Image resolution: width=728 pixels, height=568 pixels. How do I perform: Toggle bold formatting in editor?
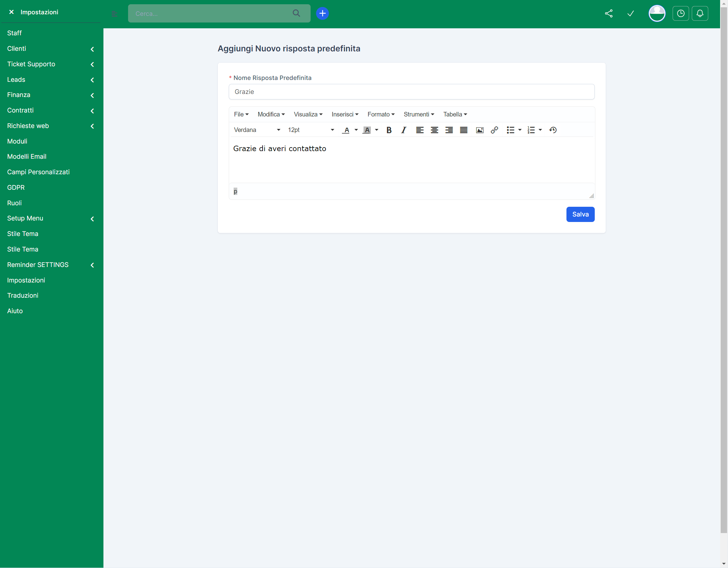(x=389, y=130)
